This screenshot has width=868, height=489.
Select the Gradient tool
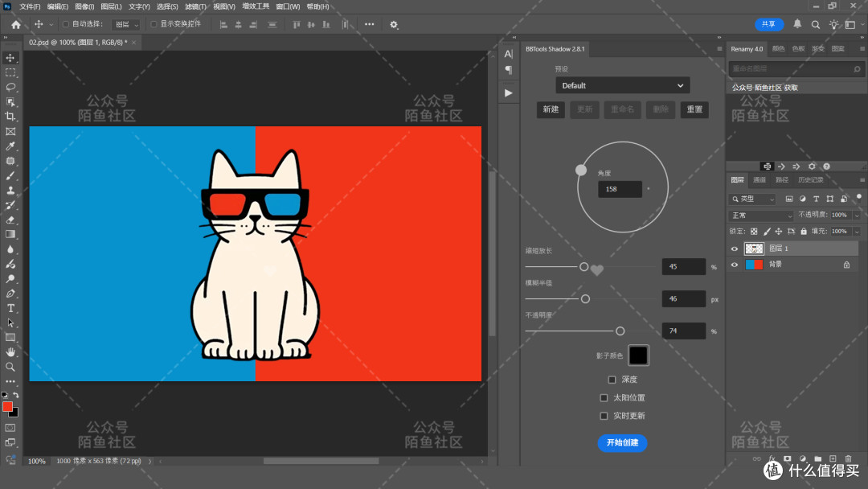pos(10,234)
